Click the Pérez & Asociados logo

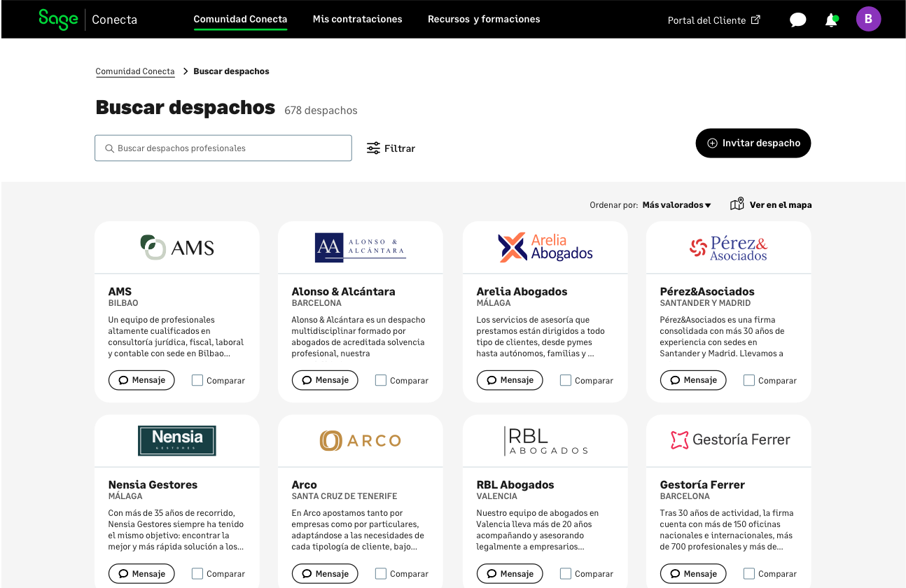point(728,248)
